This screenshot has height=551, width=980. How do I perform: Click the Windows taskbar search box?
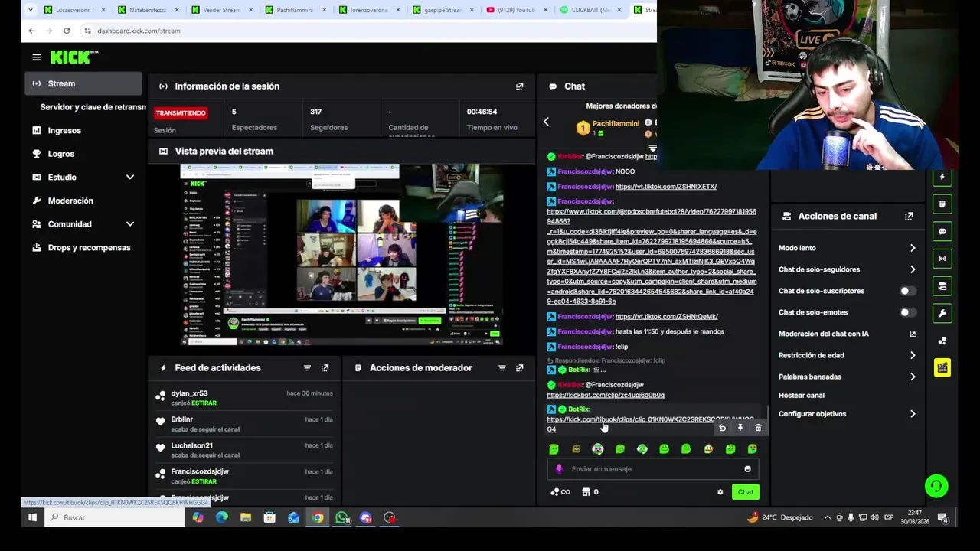[113, 517]
